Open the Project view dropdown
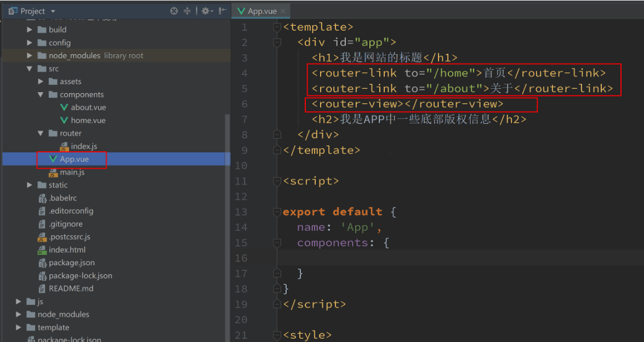Image resolution: width=644 pixels, height=342 pixels. point(53,12)
